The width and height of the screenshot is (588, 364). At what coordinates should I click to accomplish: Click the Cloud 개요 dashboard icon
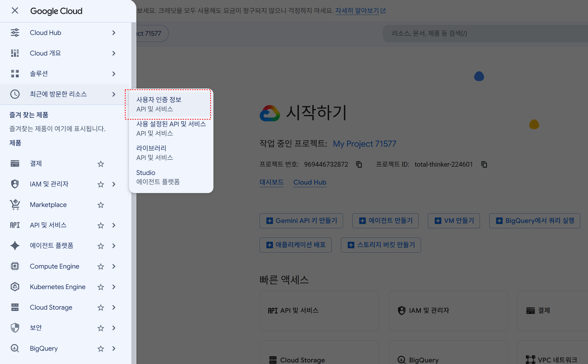tap(15, 53)
